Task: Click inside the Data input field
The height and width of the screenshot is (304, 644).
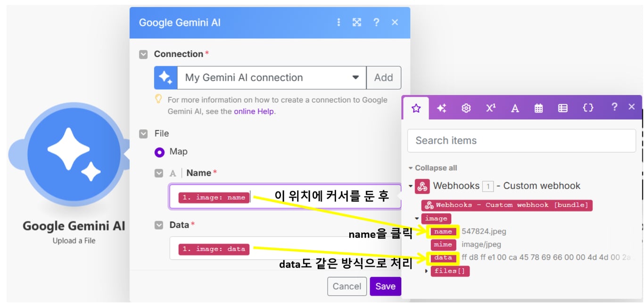Action: pyautogui.click(x=285, y=249)
